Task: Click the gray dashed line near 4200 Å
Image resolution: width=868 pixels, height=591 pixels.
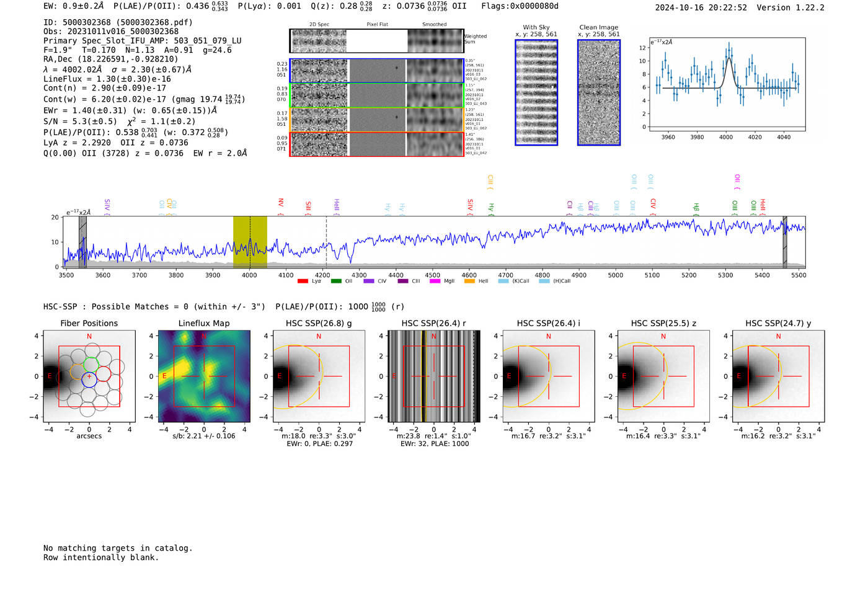Action: coord(326,242)
